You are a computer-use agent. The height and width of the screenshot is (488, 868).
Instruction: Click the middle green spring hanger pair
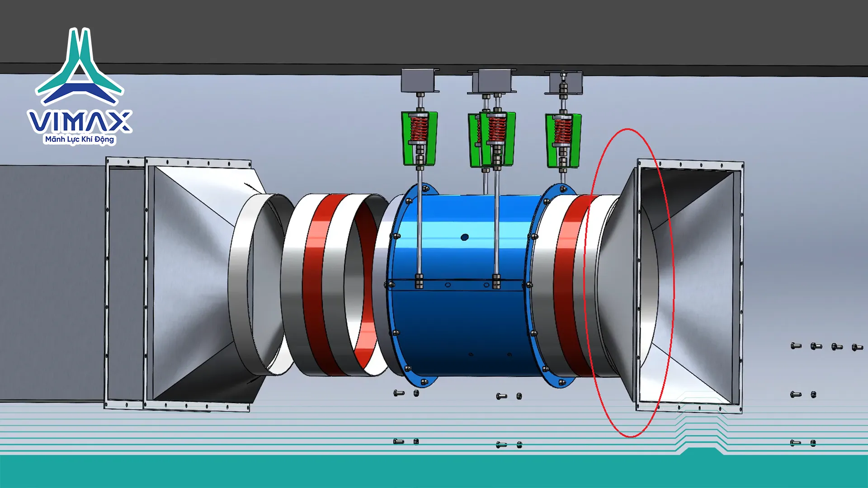coord(492,139)
